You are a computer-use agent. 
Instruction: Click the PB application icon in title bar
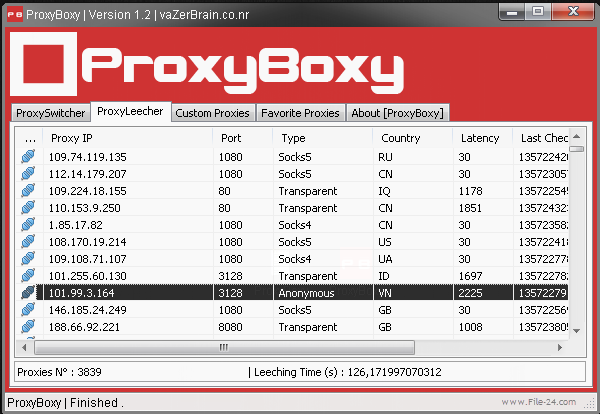coord(15,15)
